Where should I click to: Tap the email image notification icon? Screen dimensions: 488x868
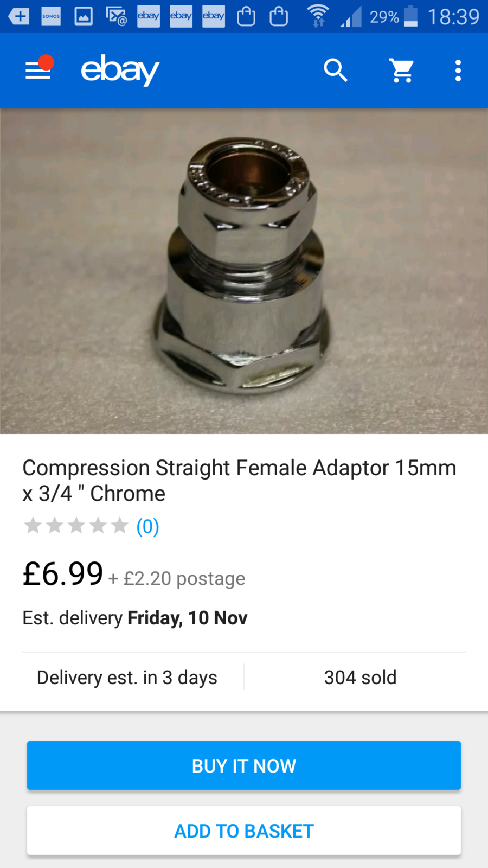click(116, 16)
